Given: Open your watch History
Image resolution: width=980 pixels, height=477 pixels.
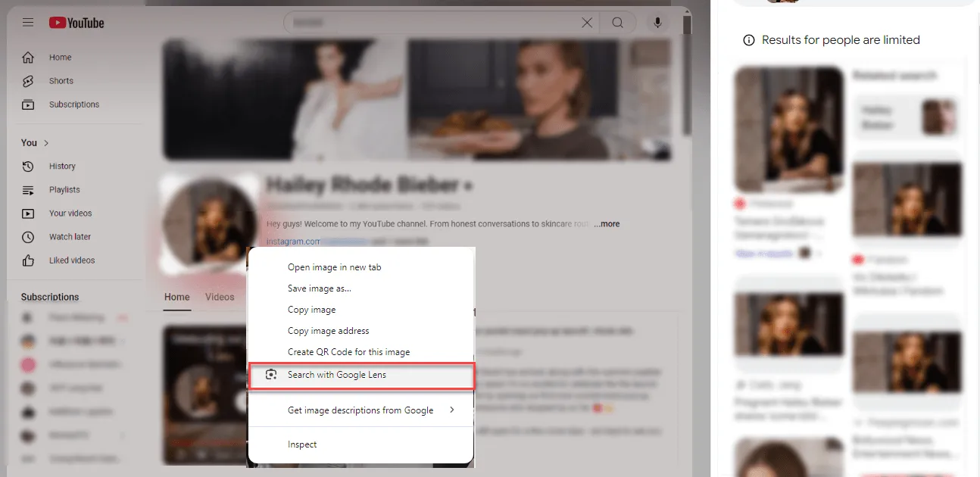Looking at the screenshot, I should 64,166.
